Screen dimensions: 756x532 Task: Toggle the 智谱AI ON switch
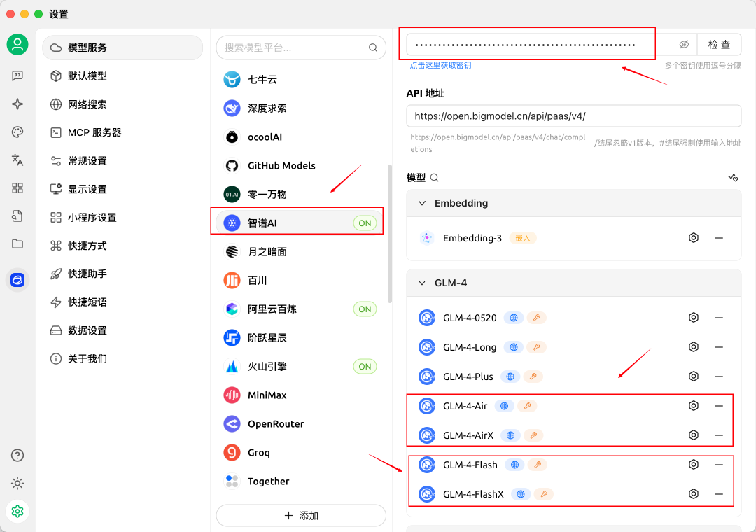click(x=365, y=223)
